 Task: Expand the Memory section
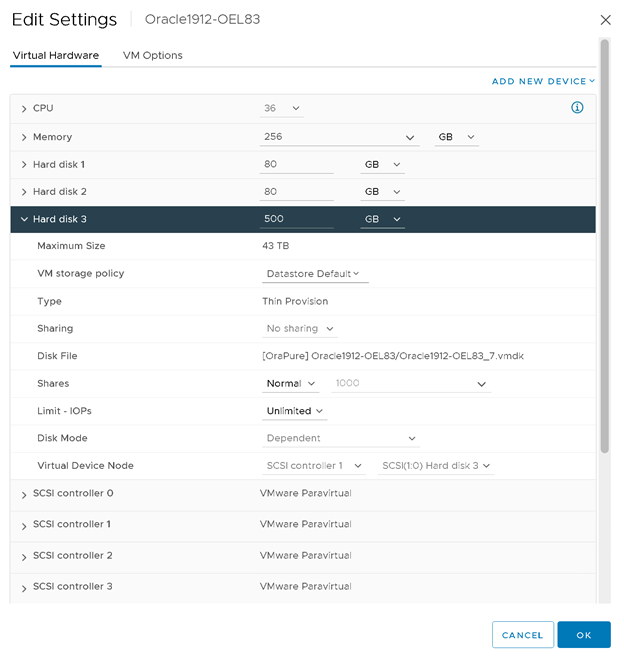point(24,137)
